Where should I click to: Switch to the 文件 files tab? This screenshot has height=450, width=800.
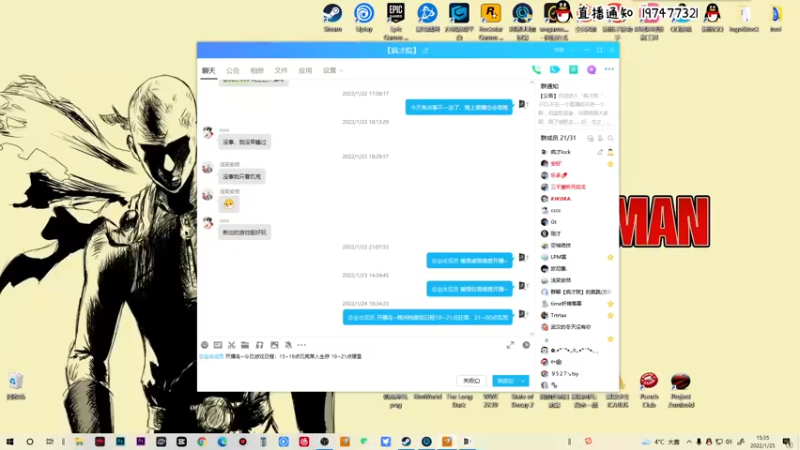(281, 70)
